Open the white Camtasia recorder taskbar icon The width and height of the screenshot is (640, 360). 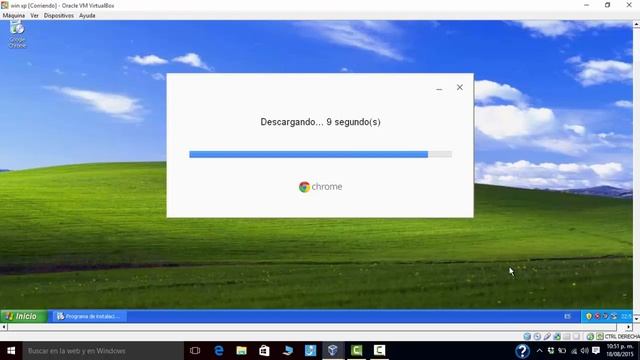(379, 351)
